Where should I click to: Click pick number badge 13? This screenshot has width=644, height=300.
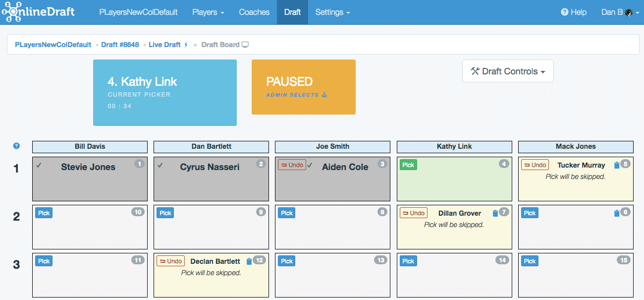(380, 260)
